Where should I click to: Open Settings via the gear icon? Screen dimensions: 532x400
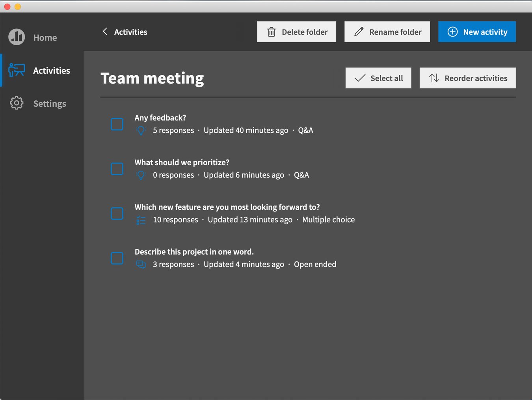(x=17, y=103)
